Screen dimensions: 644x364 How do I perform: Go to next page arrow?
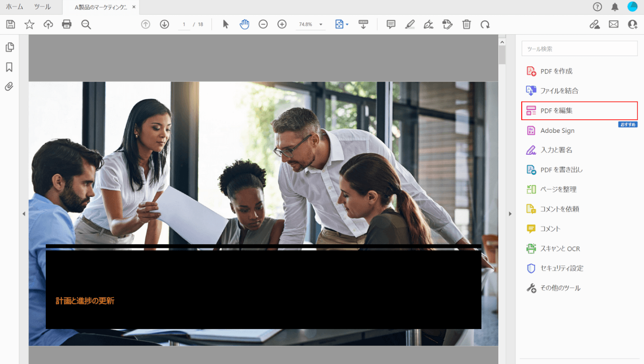point(165,25)
